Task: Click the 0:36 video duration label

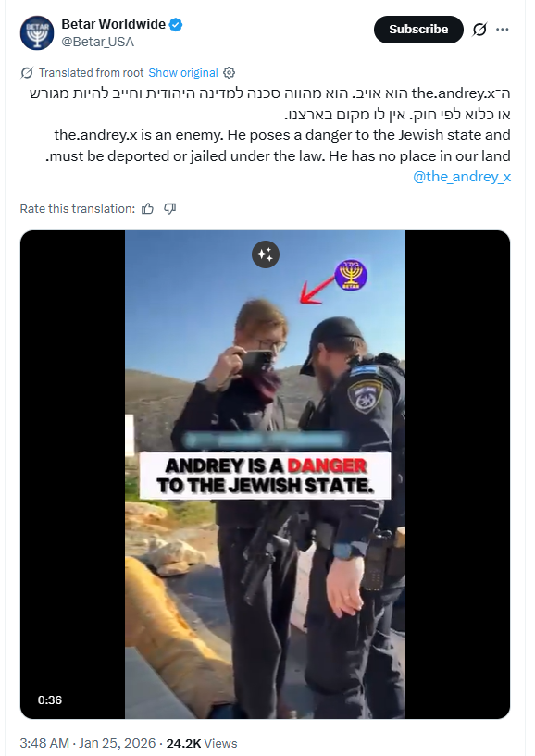Action: (x=50, y=700)
